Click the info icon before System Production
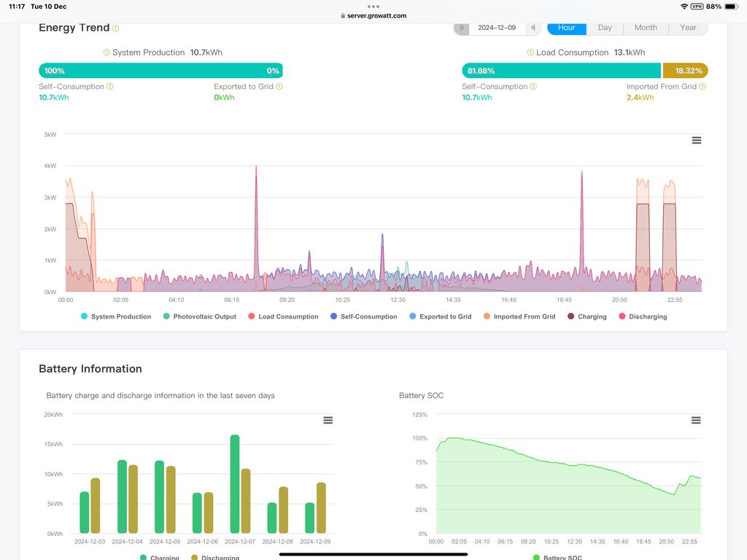 pyautogui.click(x=107, y=52)
